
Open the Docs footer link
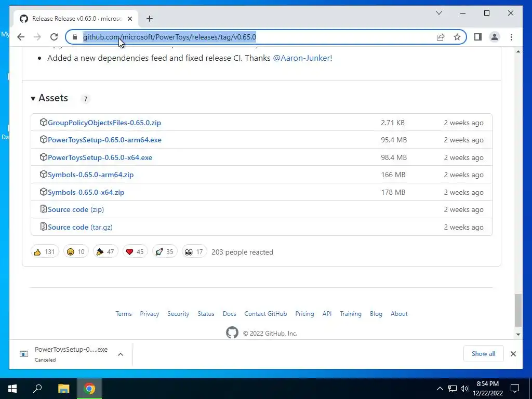[x=229, y=314]
